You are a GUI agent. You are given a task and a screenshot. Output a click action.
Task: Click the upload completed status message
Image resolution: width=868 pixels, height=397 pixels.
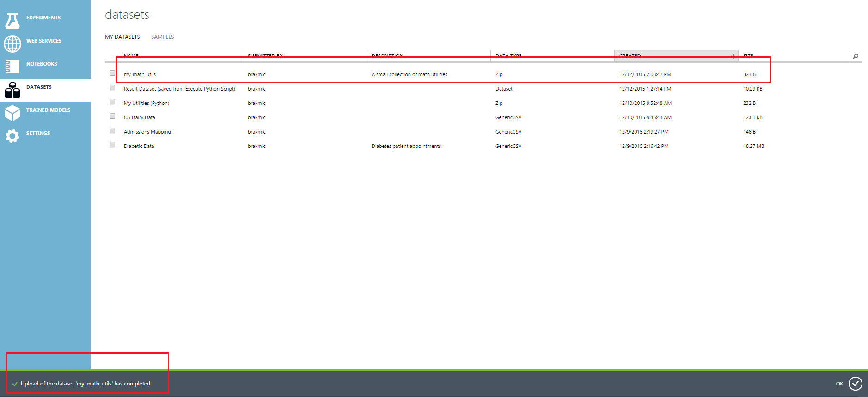click(x=86, y=384)
